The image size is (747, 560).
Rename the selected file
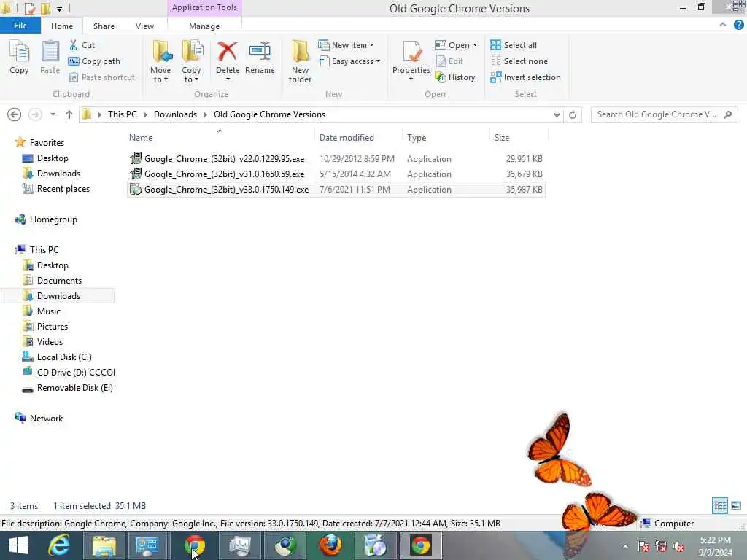click(x=260, y=58)
